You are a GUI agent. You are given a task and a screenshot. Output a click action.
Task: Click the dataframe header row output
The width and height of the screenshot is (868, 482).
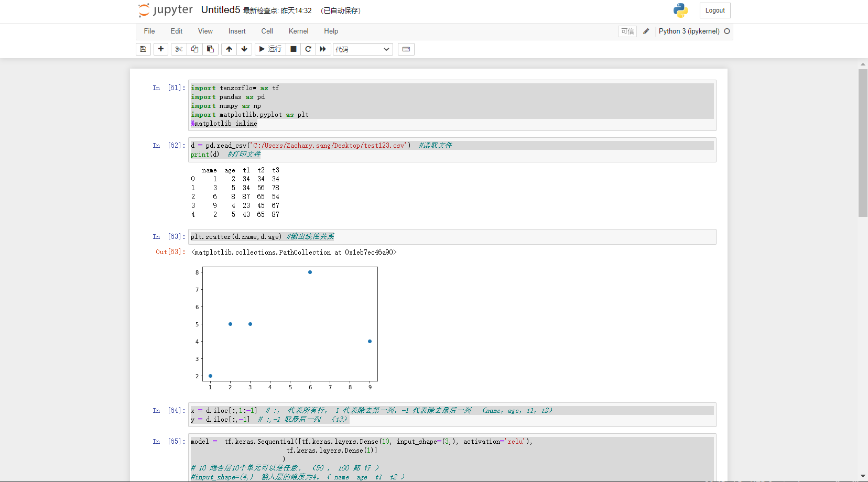tap(241, 170)
